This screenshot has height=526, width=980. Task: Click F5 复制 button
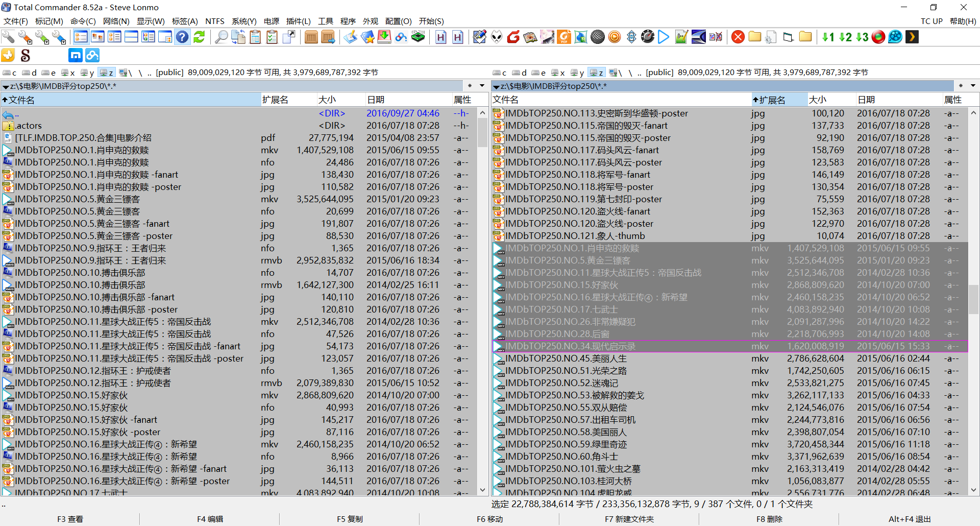[350, 519]
